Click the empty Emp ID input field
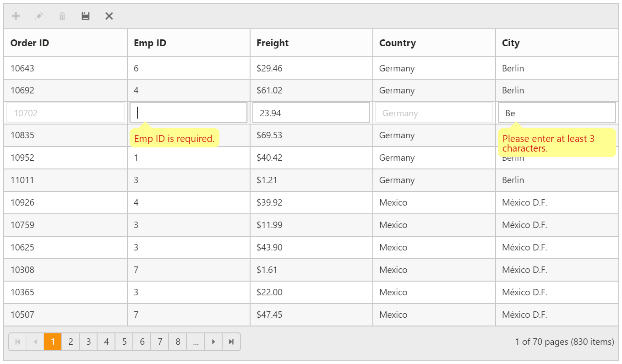Viewport: 622px width, 364px height. point(188,112)
